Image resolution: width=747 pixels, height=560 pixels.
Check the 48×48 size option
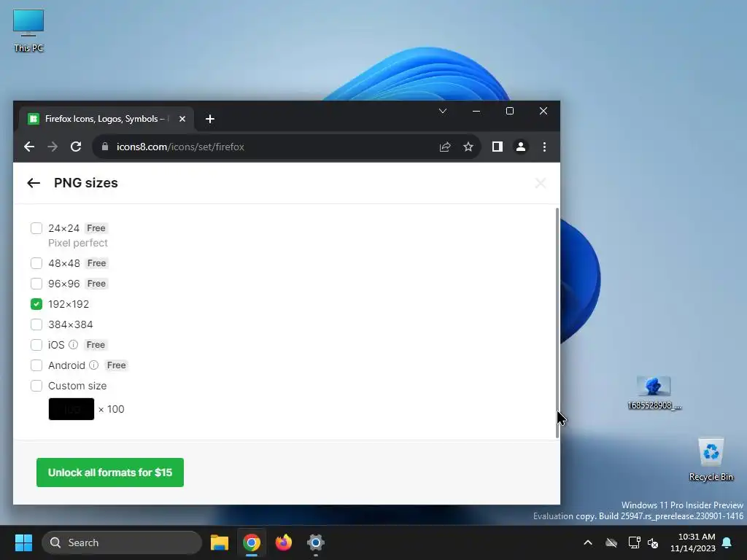click(x=36, y=263)
